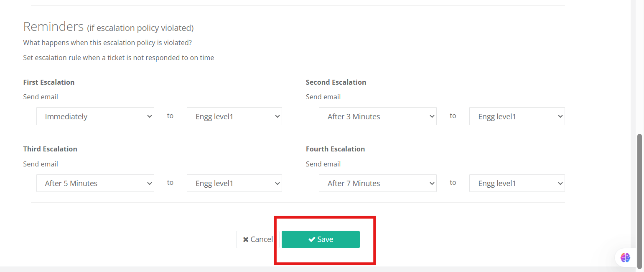Image resolution: width=644 pixels, height=272 pixels.
Task: Open the First Escalation 'Immediately' timing dropdown
Action: pos(95,116)
